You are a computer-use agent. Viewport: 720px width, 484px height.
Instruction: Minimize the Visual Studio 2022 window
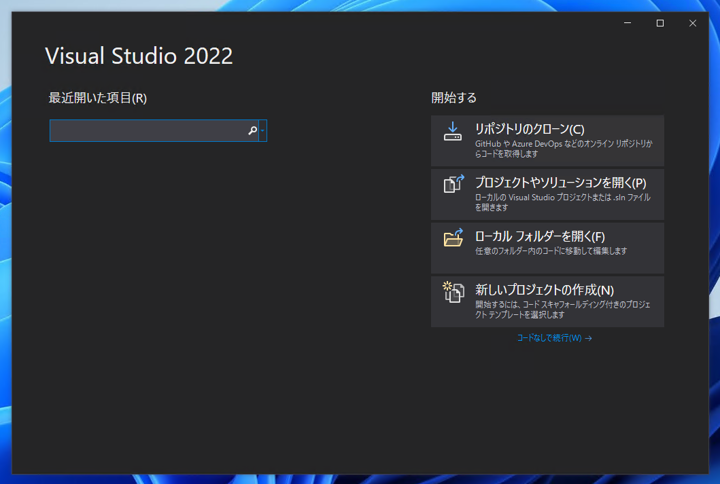pyautogui.click(x=627, y=23)
